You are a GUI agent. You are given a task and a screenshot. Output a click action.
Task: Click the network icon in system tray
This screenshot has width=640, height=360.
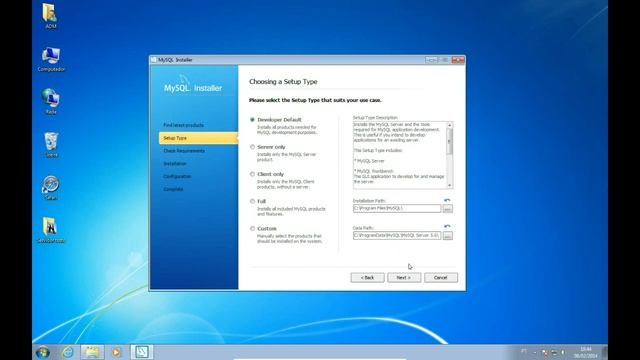(554, 352)
